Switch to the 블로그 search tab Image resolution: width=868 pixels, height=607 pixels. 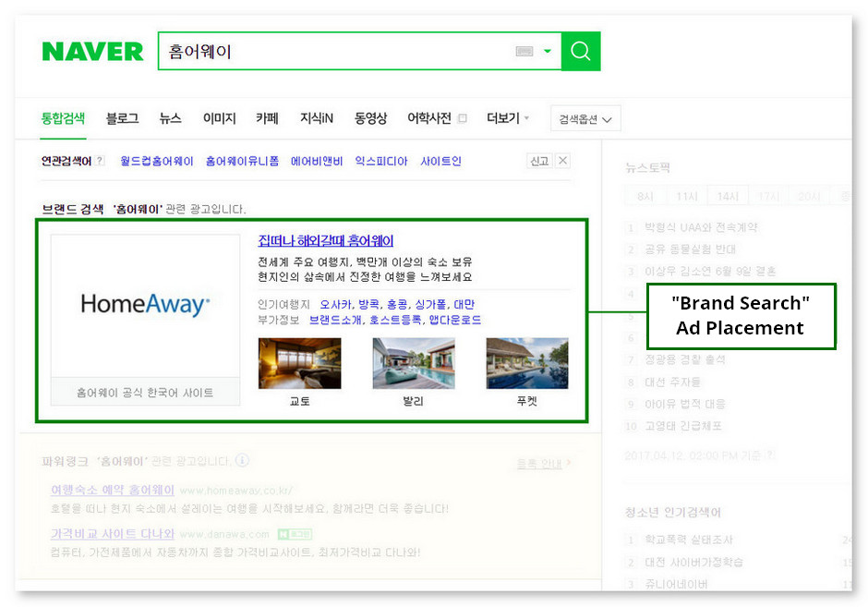123,118
